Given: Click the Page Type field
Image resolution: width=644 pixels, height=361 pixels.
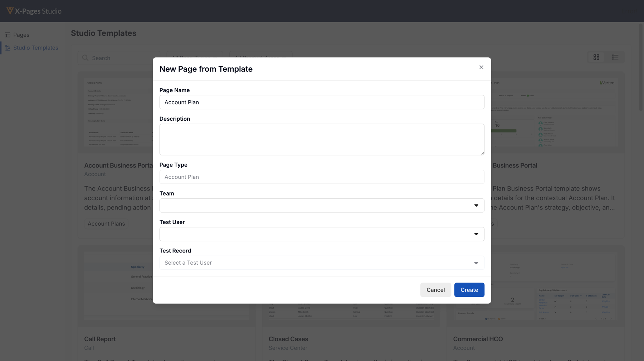Looking at the screenshot, I should (x=322, y=177).
